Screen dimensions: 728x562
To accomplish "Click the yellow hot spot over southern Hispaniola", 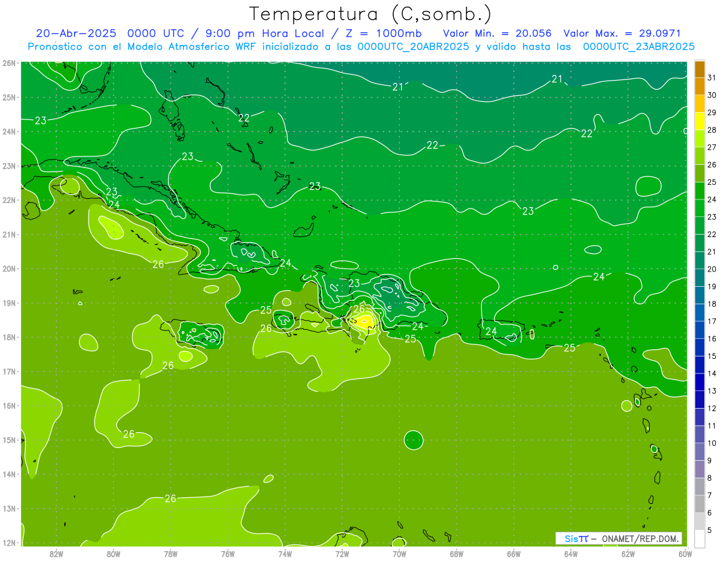I will (x=363, y=321).
